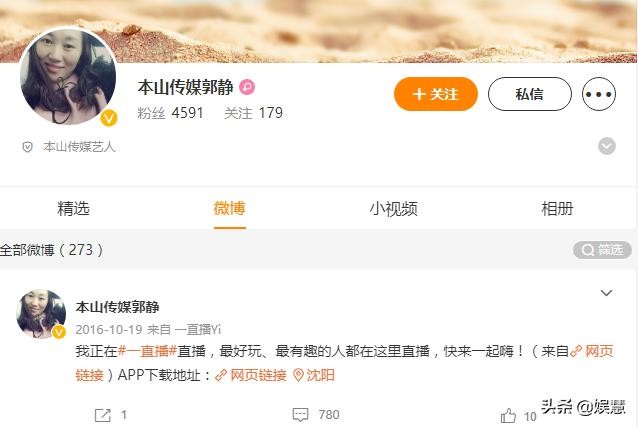
Task: Switch to the 小视频 tab
Action: click(x=393, y=208)
